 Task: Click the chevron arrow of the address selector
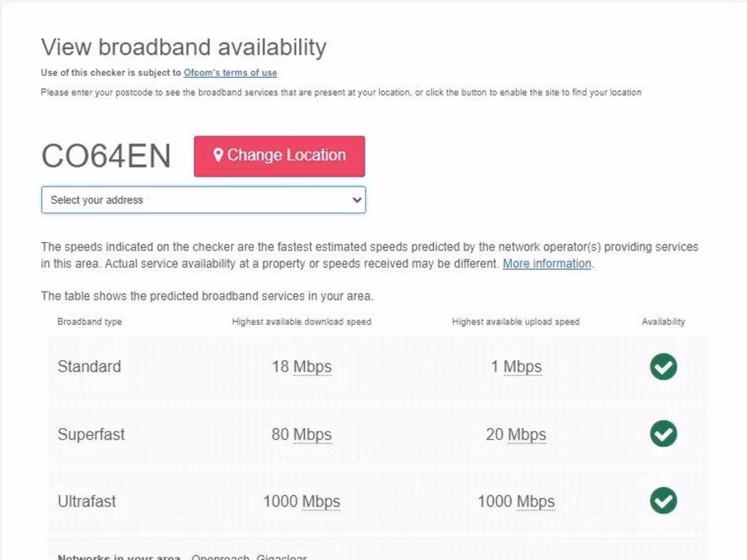tap(357, 200)
